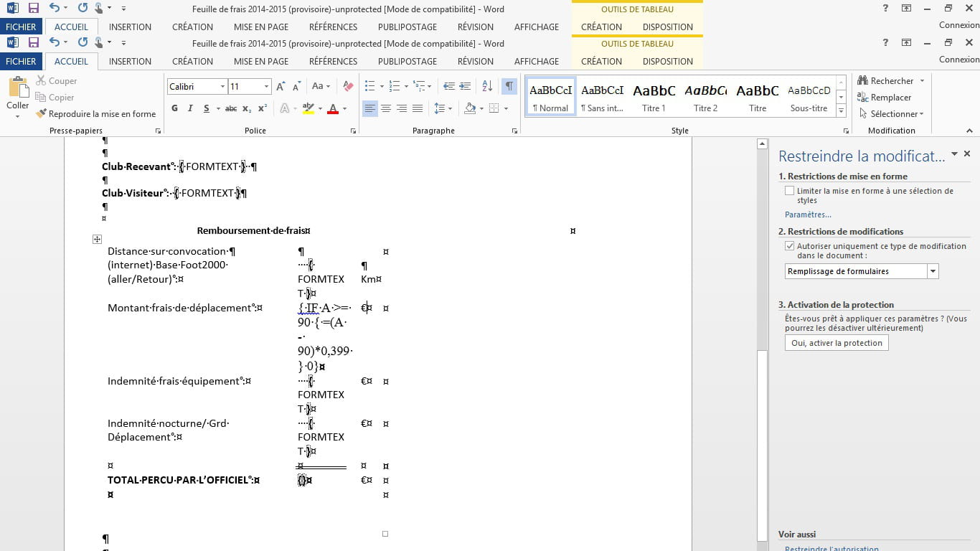Open the INSERTION ribbon tab

[x=130, y=61]
